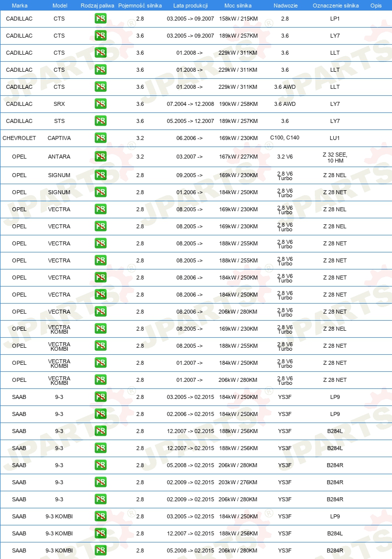Select the C100, C140 body cell

click(x=285, y=137)
